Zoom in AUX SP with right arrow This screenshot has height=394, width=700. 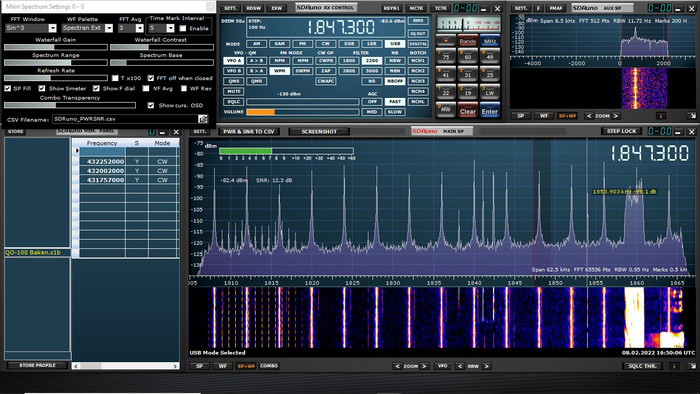[x=616, y=116]
